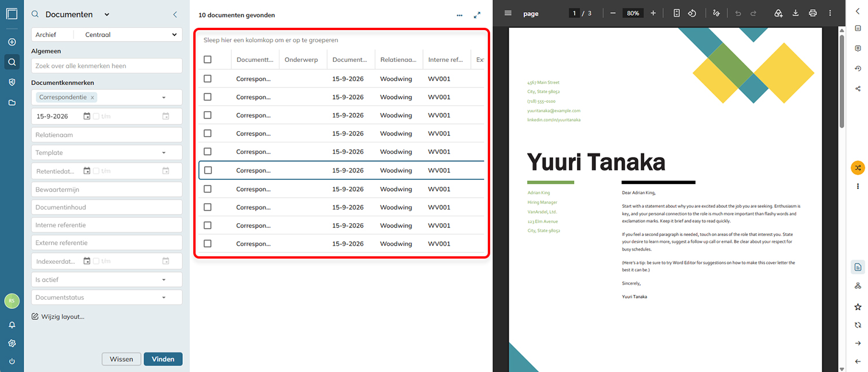Click the add to Drive icon in PDF toolbar

point(778,13)
